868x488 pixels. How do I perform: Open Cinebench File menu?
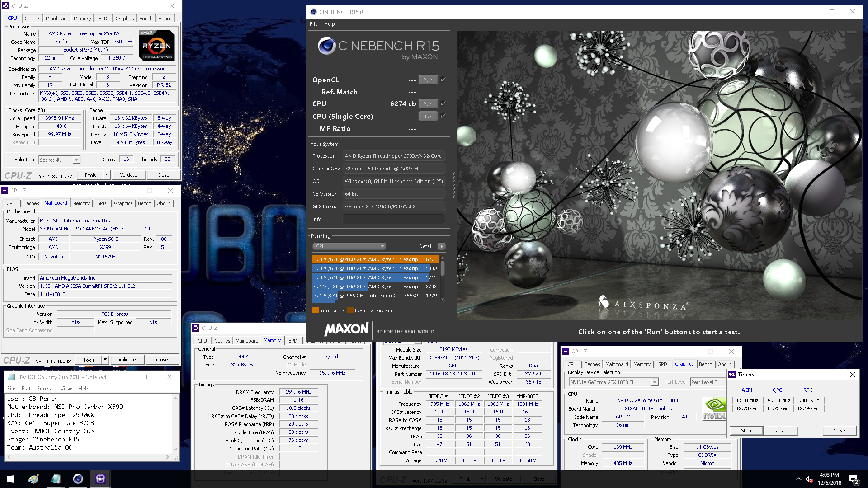click(x=314, y=24)
